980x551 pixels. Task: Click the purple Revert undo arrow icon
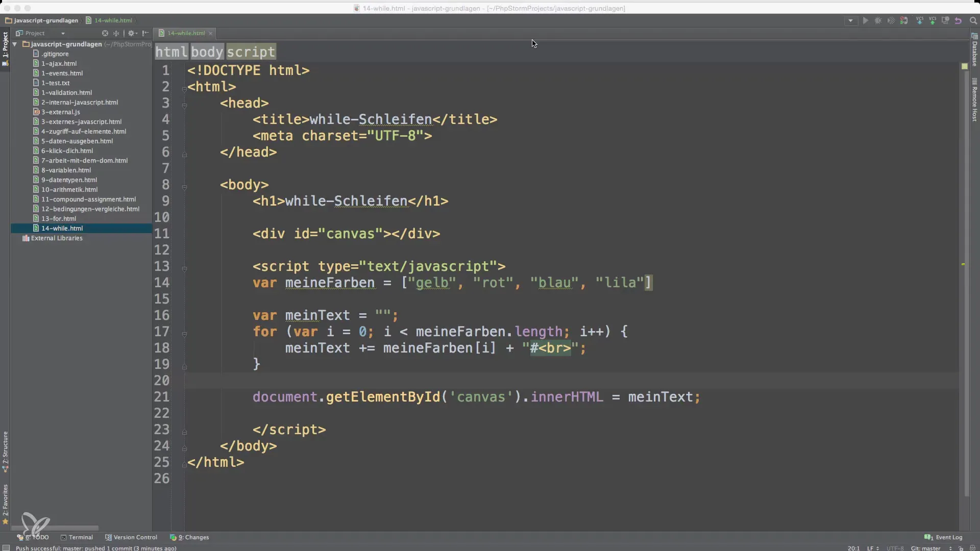tap(958, 21)
